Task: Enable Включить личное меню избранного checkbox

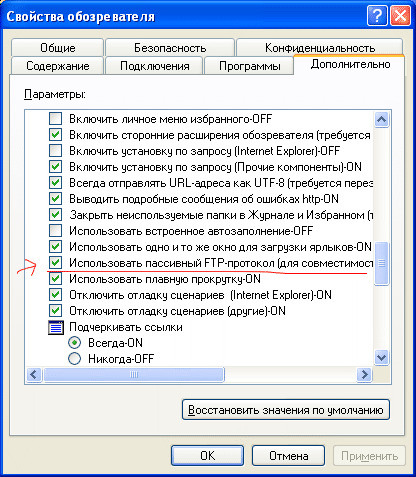Action: pos(55,119)
